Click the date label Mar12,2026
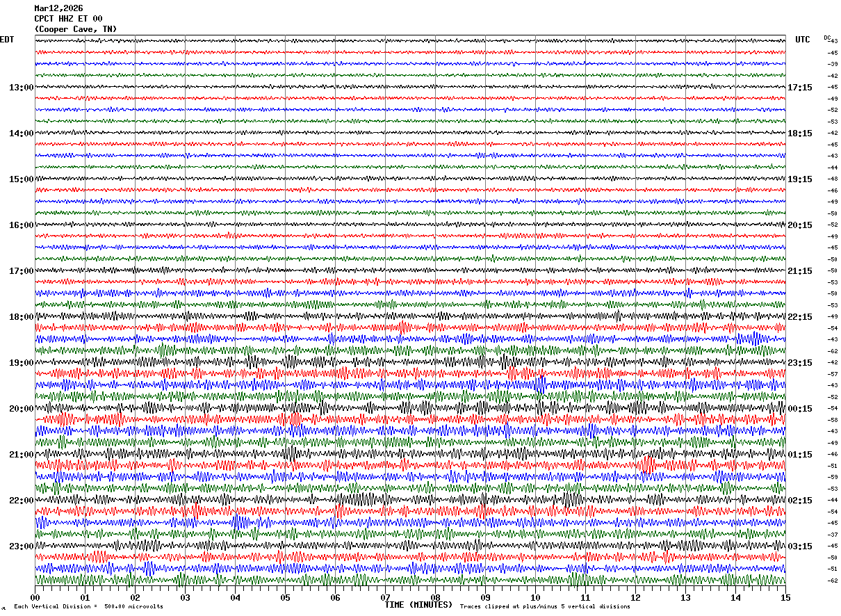 click(x=58, y=8)
